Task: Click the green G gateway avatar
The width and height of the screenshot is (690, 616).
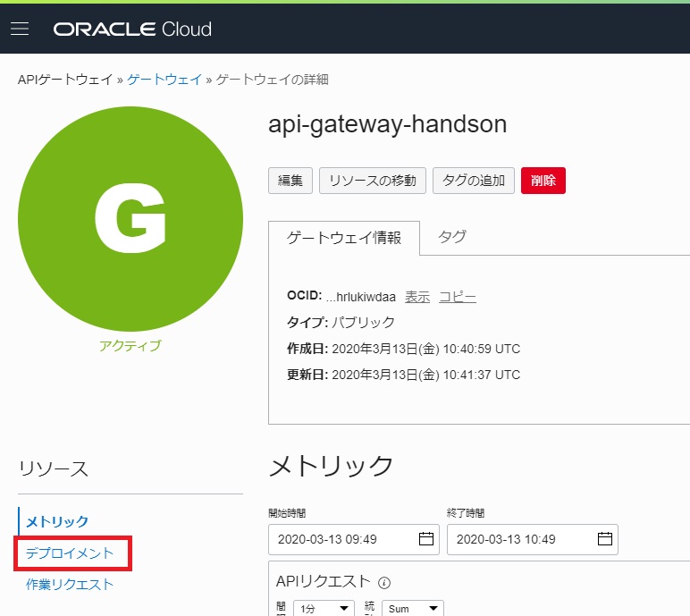Action: point(130,218)
